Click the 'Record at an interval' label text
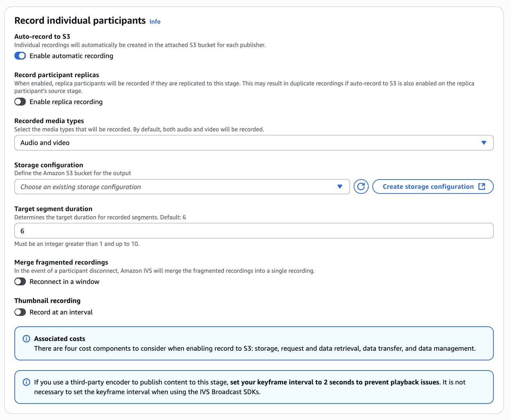The image size is (511, 420). [61, 312]
